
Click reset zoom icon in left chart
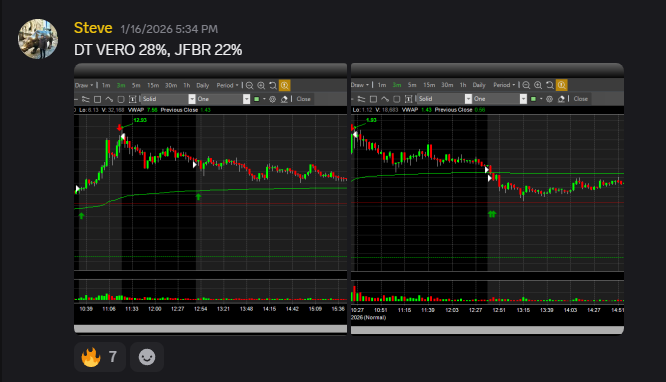click(273, 85)
